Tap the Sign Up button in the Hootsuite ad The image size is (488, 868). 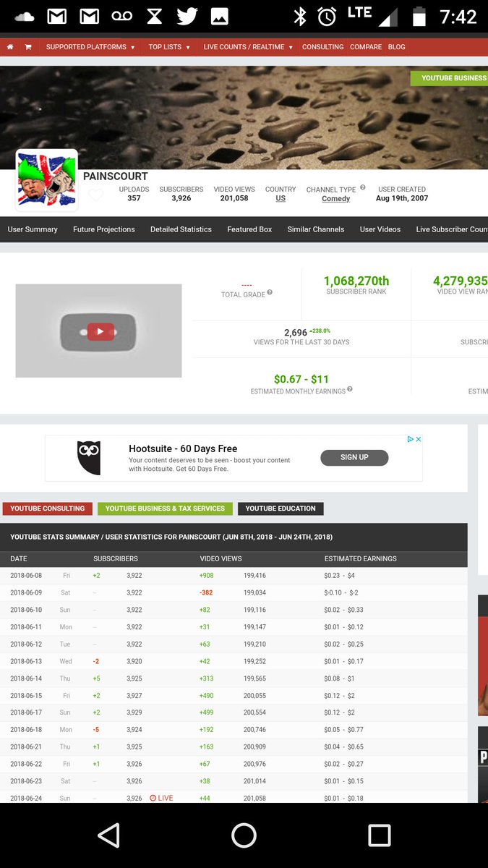point(354,457)
